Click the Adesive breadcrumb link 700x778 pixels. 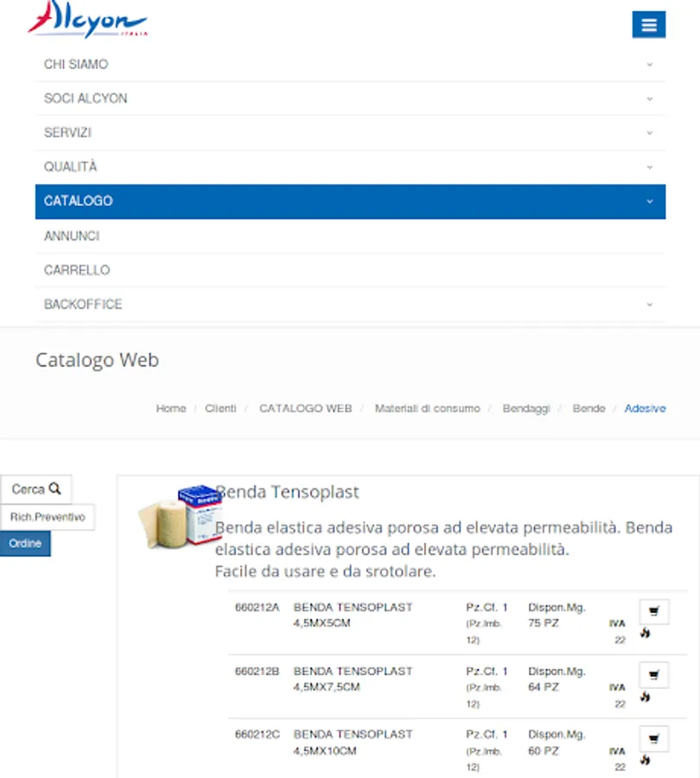(645, 408)
